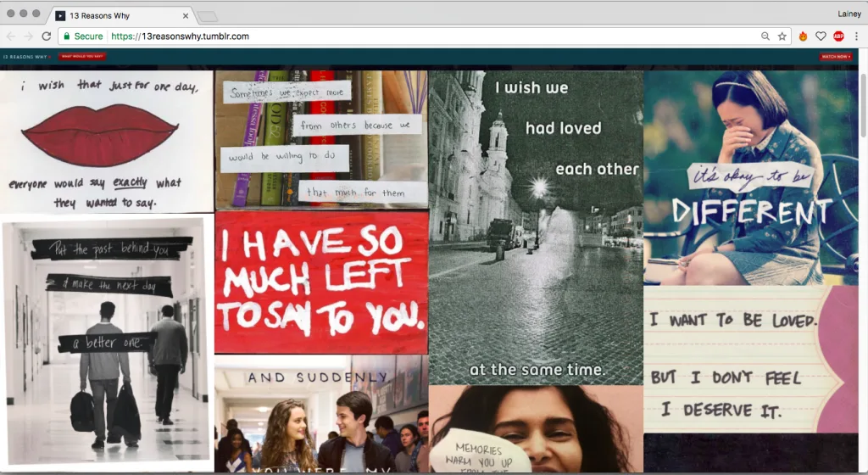Select the 13 Reasons Why browser tab
Viewport: 868px width, 475px height.
tap(119, 15)
